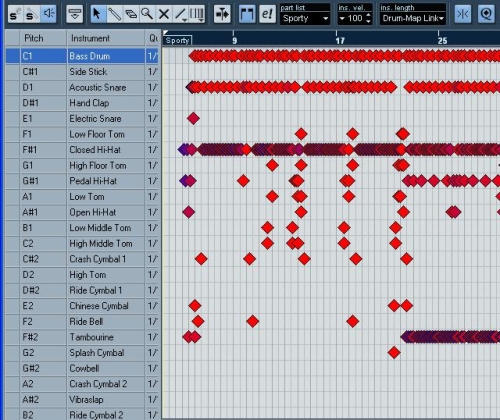500x420 pixels.
Task: Toggle Solo Instrument (drumstick) button
Action: (32, 14)
